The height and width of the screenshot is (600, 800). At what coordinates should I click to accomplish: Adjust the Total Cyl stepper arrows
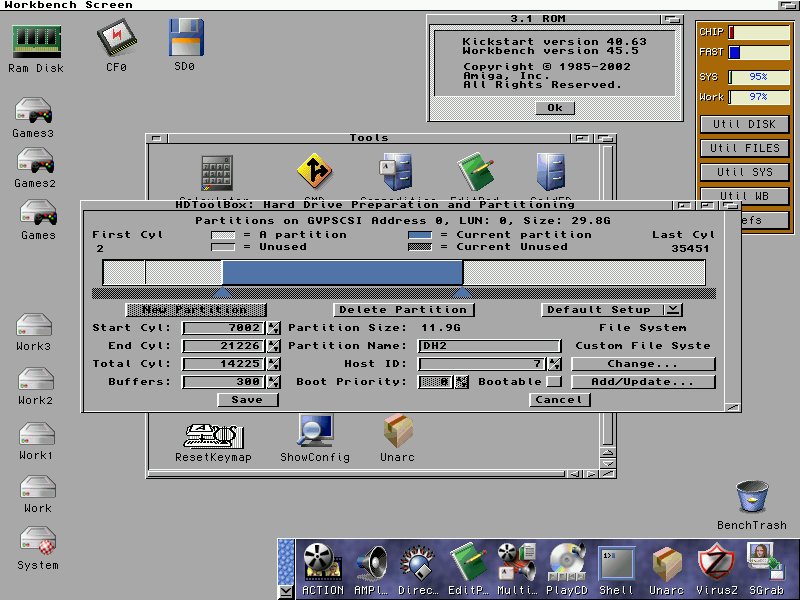click(x=273, y=364)
